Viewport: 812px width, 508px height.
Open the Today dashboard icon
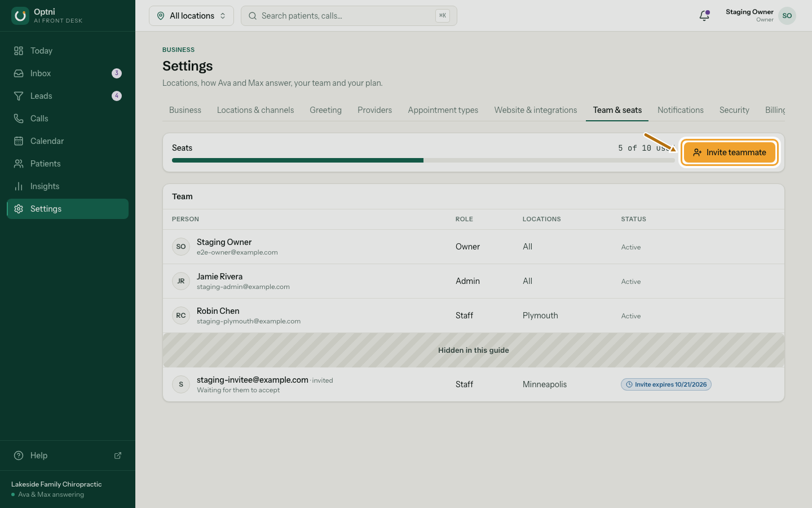tap(19, 51)
